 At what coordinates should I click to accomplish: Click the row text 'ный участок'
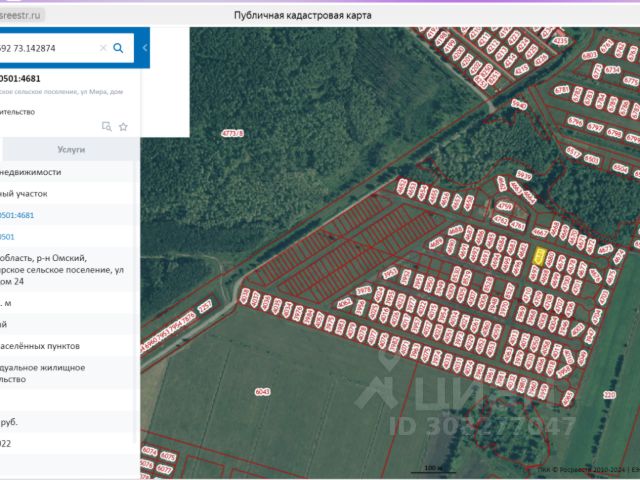tap(24, 194)
